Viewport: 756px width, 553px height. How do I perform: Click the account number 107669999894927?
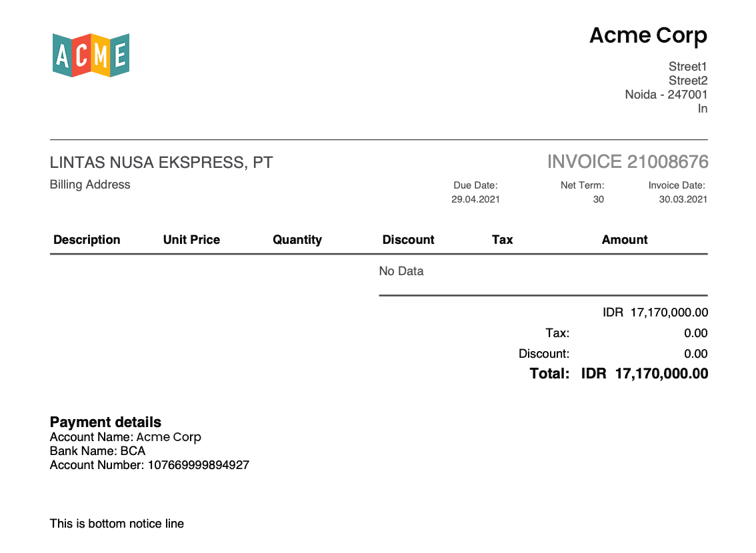click(198, 465)
